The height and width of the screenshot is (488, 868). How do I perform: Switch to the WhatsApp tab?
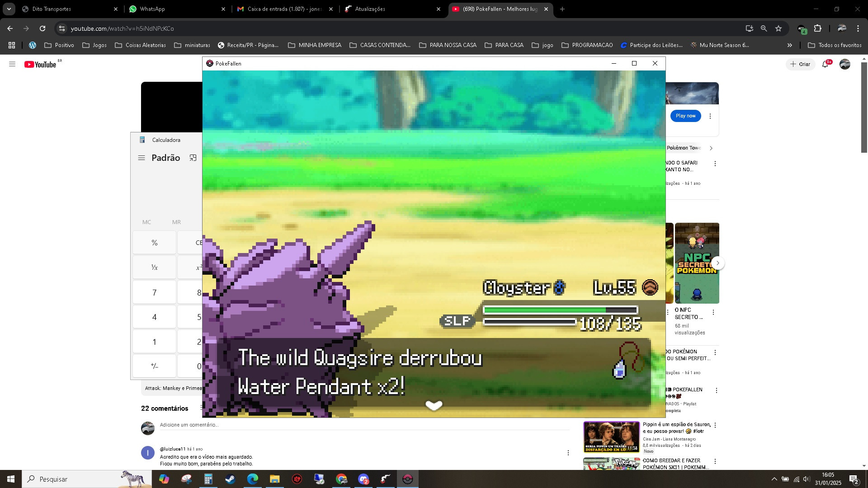click(177, 9)
